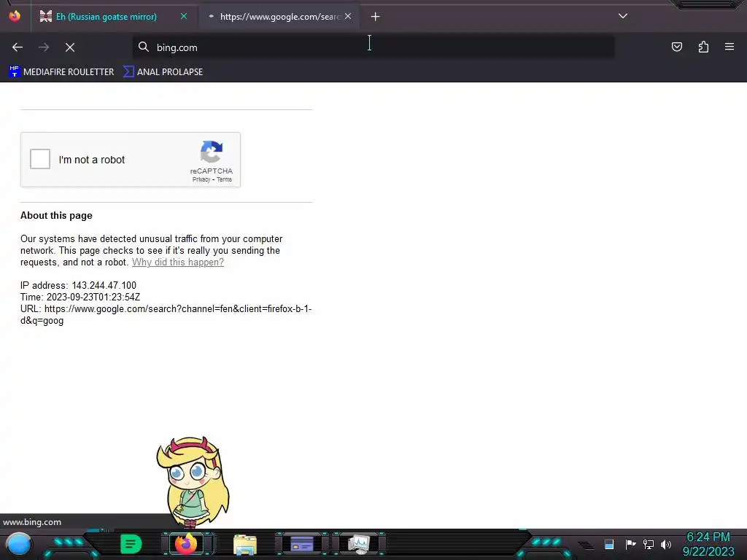This screenshot has width=747, height=560.
Task: Switch to the google.com search tab
Action: [x=281, y=17]
